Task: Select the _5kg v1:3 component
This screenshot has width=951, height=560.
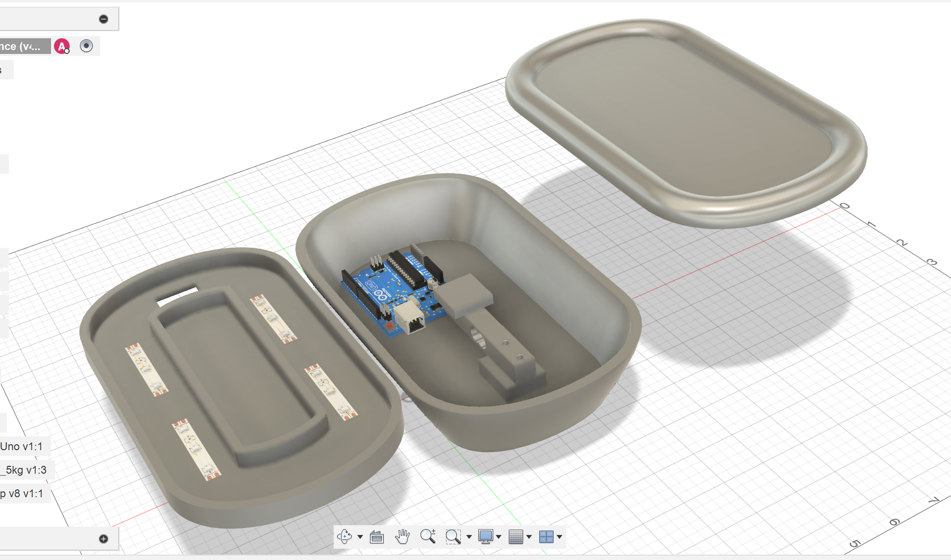Action: pos(24,470)
